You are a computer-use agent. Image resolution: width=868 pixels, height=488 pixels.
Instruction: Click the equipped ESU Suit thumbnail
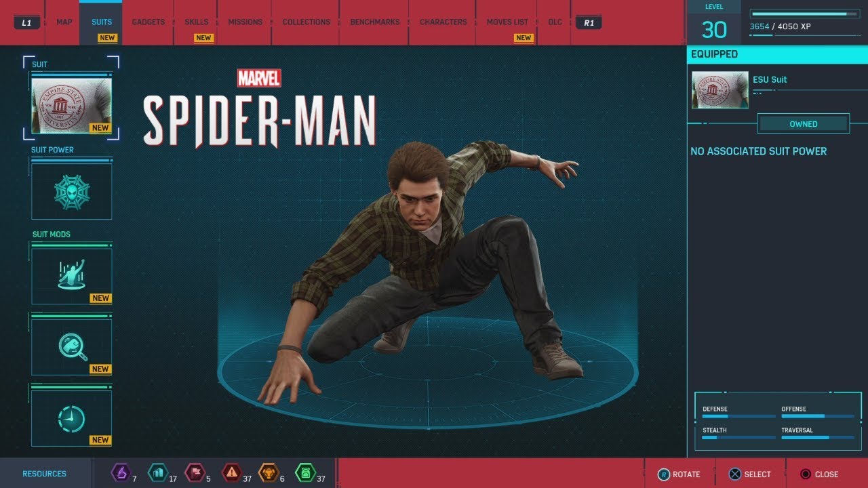pyautogui.click(x=720, y=90)
